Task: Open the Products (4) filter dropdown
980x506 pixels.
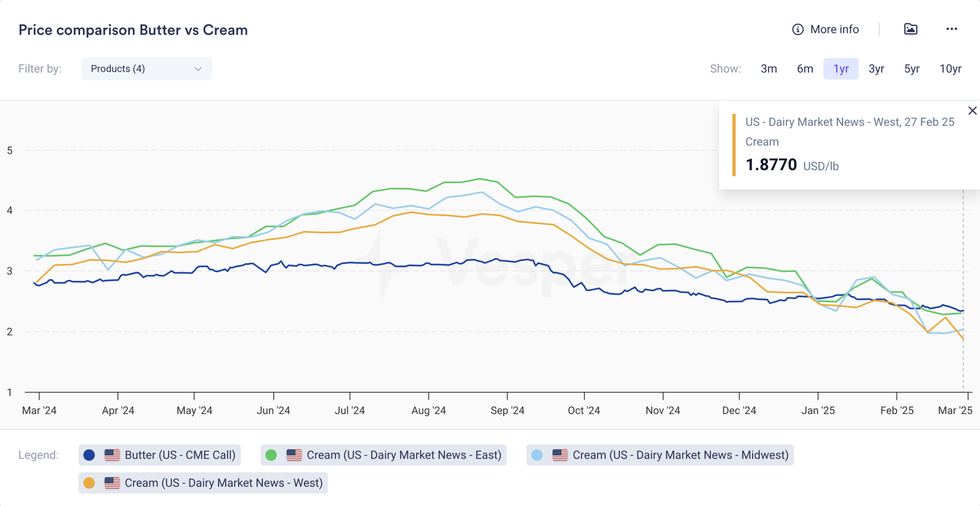Action: (146, 69)
